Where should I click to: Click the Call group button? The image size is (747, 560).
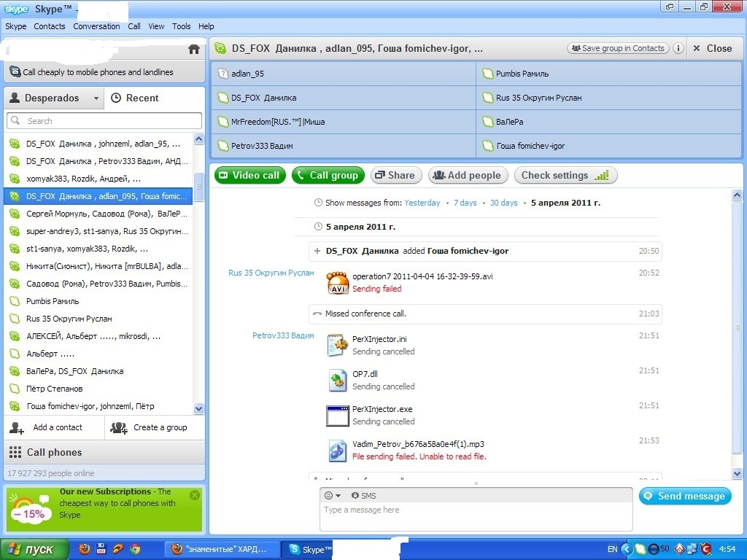click(x=328, y=175)
